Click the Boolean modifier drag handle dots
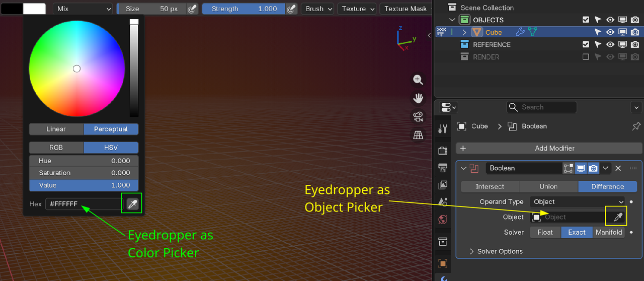This screenshot has height=281, width=644. point(633,168)
